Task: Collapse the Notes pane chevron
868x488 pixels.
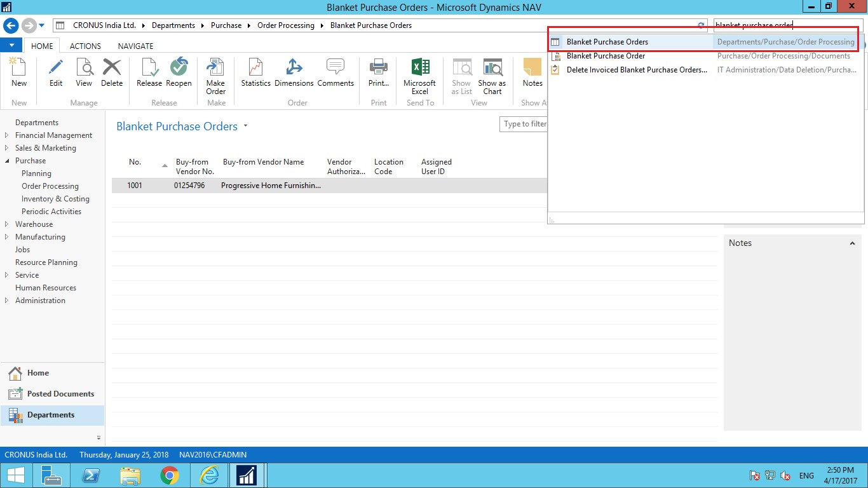Action: pos(853,243)
